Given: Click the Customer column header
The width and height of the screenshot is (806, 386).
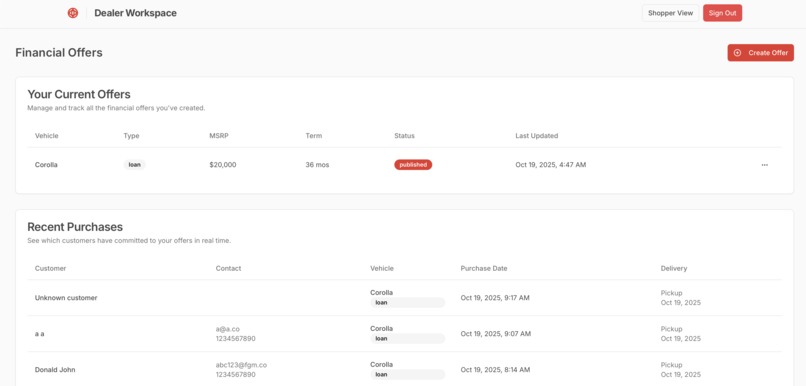Looking at the screenshot, I should pos(50,268).
